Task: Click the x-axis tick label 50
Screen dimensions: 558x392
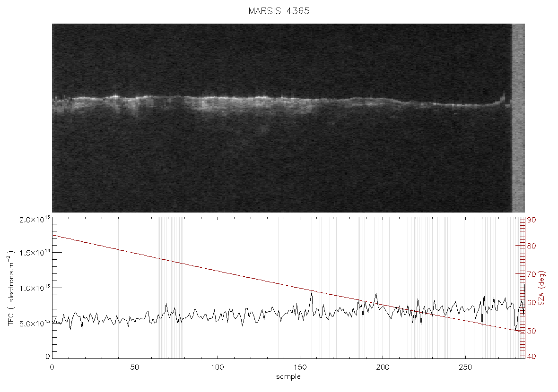Action: pos(134,367)
